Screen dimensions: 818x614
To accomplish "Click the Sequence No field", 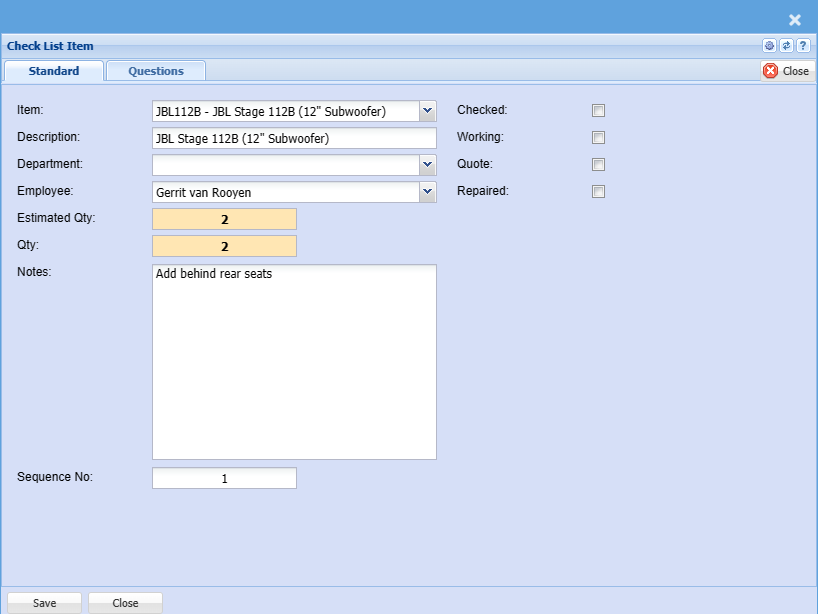I will click(224, 478).
